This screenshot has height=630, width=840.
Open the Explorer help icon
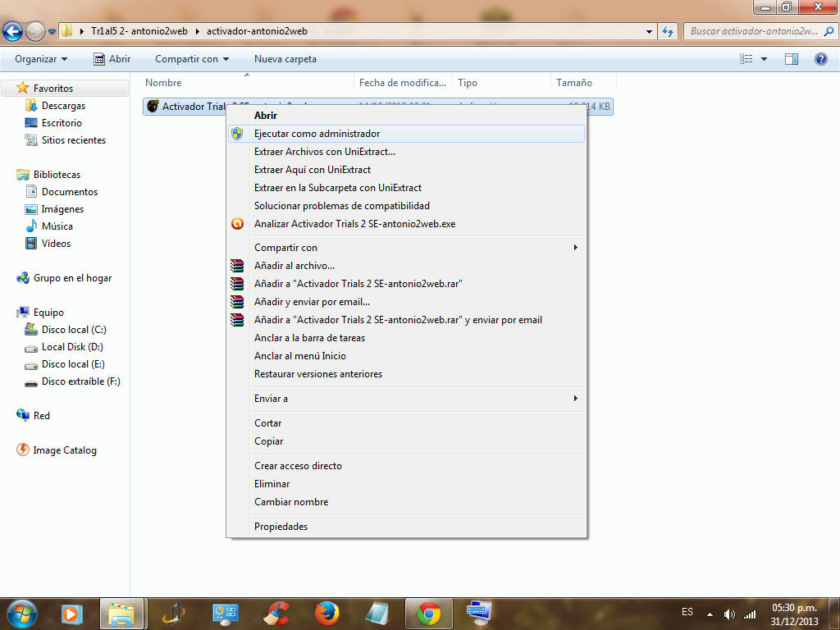tap(820, 59)
